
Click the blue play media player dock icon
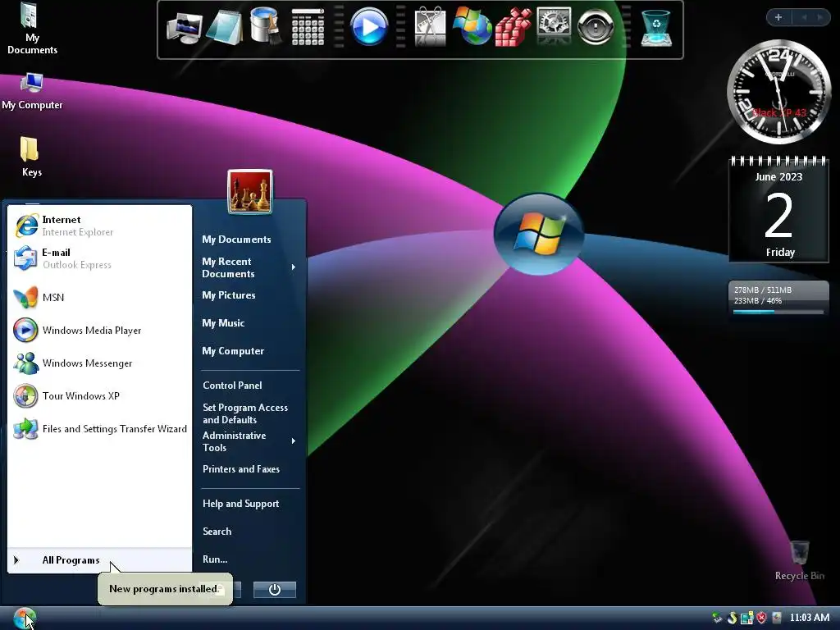(369, 27)
